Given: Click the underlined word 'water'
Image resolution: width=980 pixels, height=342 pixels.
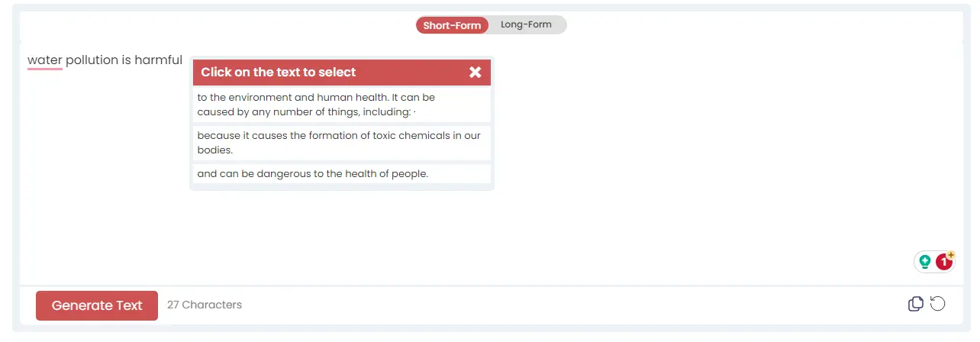Looking at the screenshot, I should pyautogui.click(x=45, y=60).
